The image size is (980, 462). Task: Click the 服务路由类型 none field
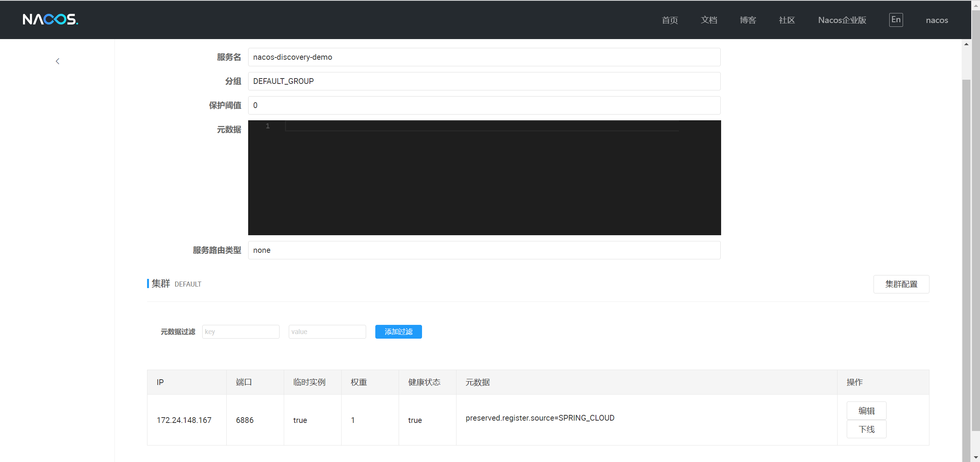click(484, 250)
